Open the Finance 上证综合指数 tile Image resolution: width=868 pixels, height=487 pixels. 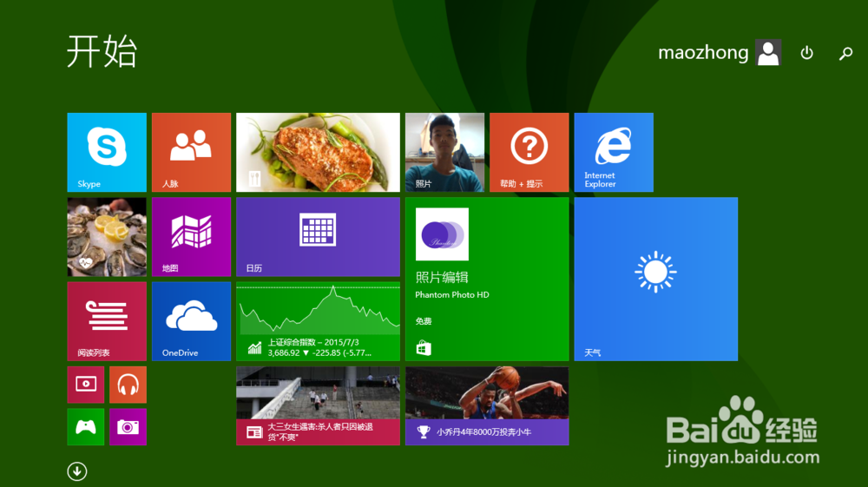318,321
